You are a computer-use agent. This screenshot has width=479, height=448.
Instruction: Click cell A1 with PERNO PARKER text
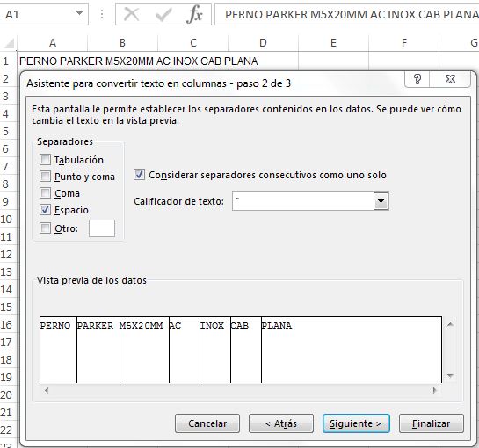point(53,61)
